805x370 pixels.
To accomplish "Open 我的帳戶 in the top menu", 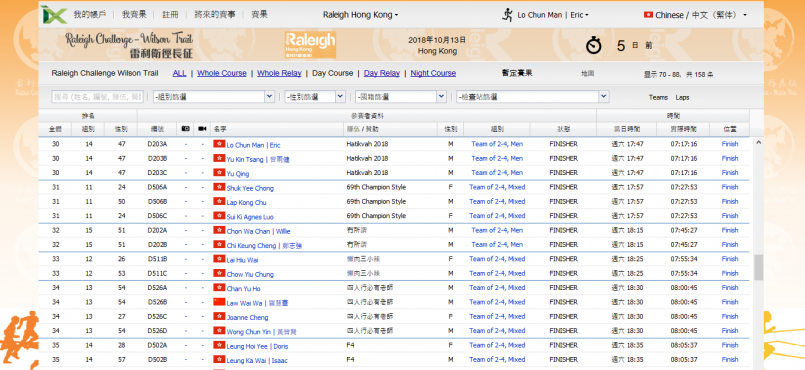I will tap(90, 14).
